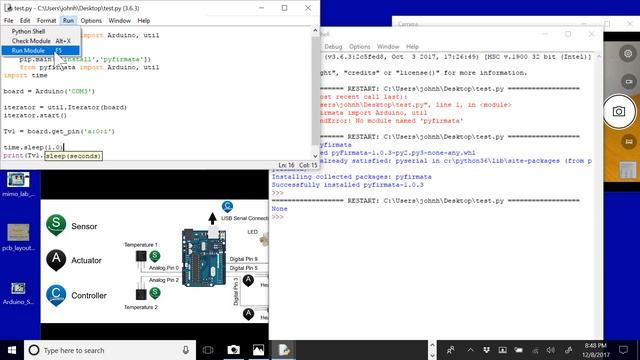Click editor scrollbar down arrow

coord(315,156)
